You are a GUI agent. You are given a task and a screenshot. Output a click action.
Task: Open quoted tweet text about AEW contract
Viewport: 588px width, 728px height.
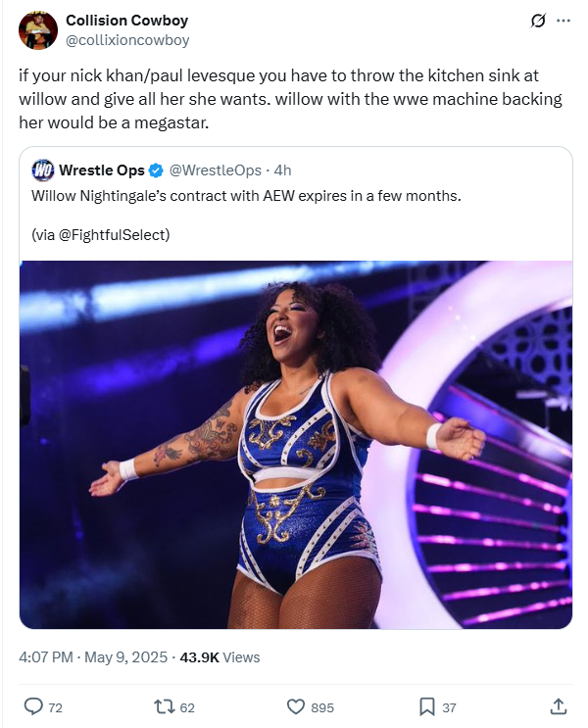click(x=246, y=196)
